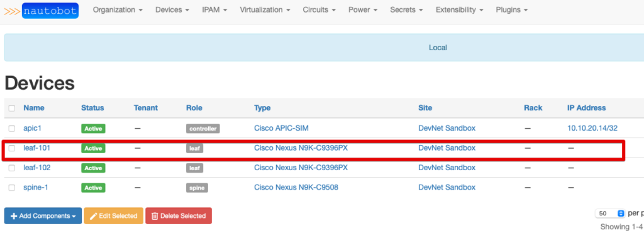Click the Edit Selected button

pyautogui.click(x=113, y=215)
